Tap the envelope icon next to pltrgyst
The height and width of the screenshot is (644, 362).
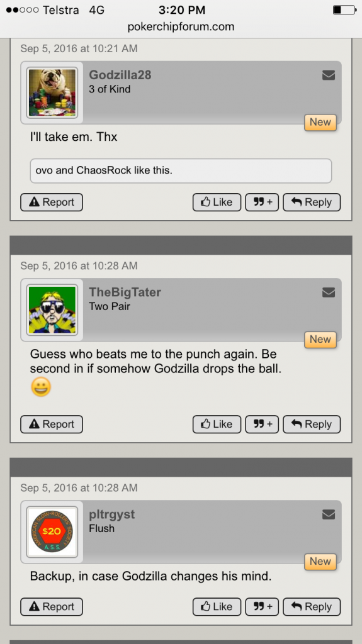pos(328,514)
